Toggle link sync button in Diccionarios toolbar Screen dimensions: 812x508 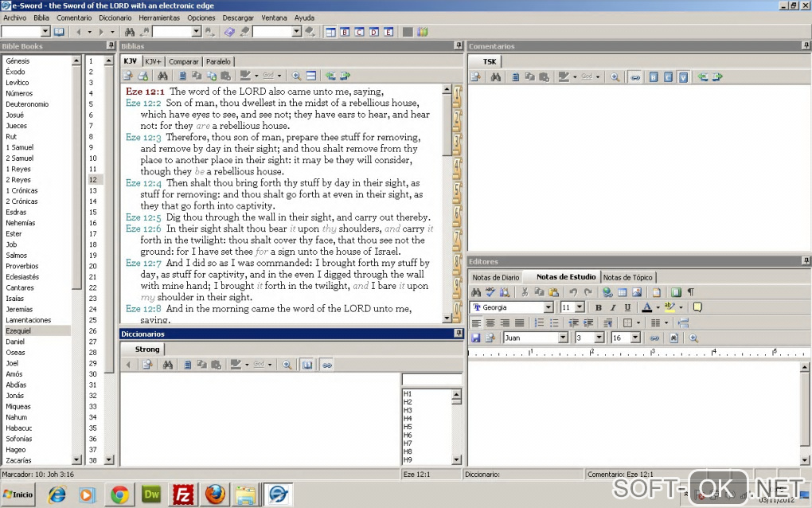[326, 365]
